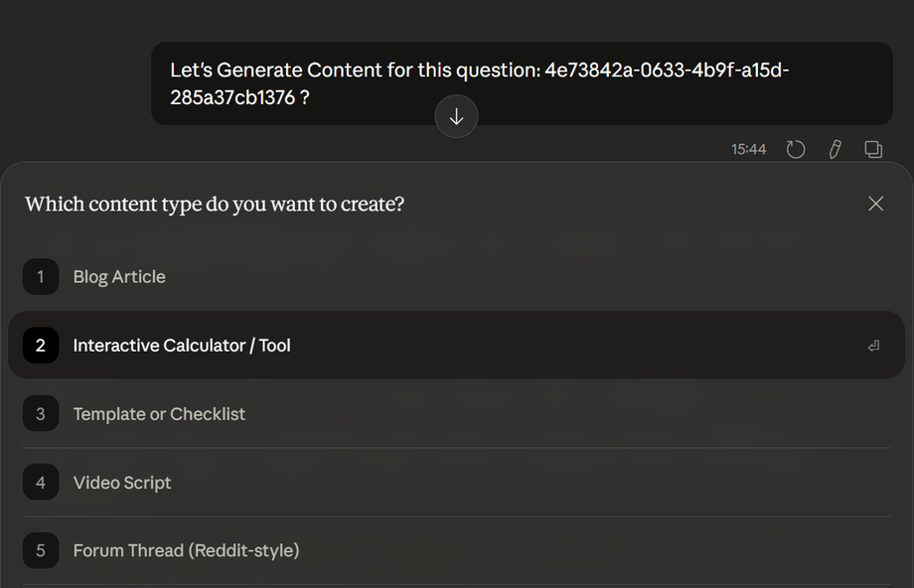Select Forum Thread (Reddit-style) option

pos(186,550)
